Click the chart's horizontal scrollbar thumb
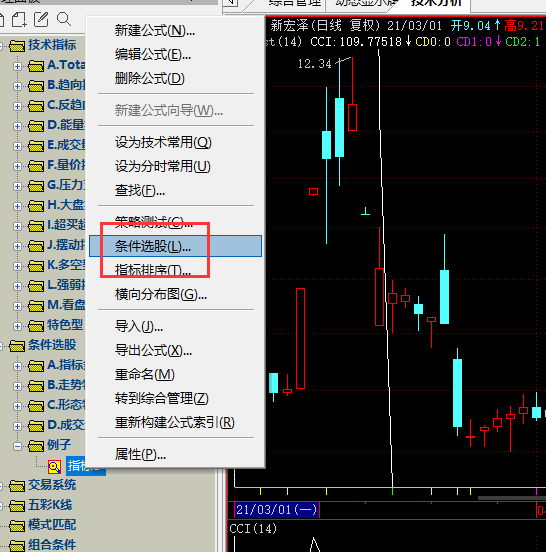The image size is (546, 552). coord(512,498)
